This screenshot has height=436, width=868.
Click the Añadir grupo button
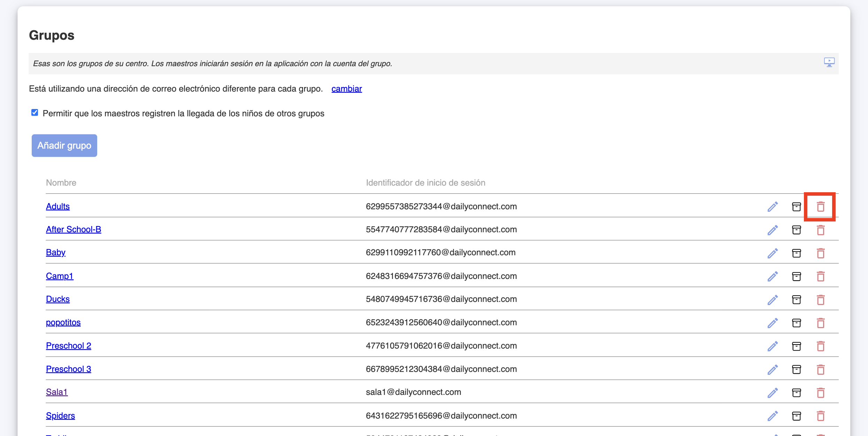[x=64, y=146]
